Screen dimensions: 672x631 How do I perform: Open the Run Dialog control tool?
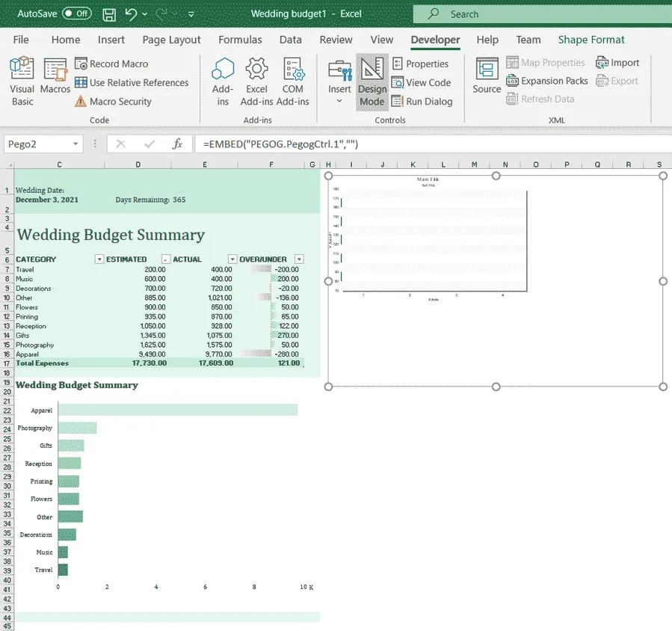click(x=424, y=102)
